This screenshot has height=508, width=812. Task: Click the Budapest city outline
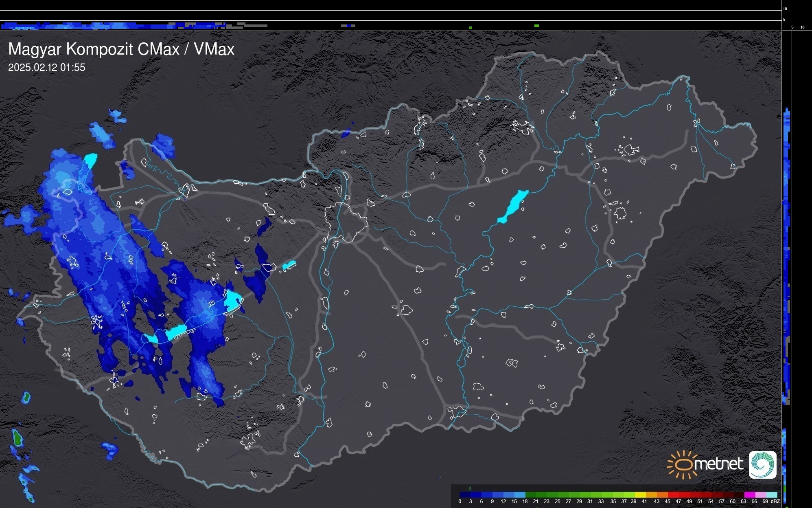[347, 222]
